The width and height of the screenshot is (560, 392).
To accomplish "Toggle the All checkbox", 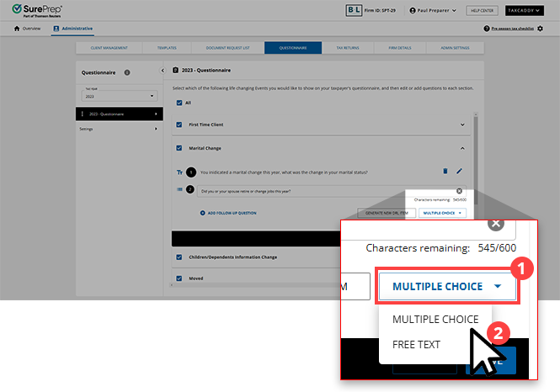I will [179, 103].
